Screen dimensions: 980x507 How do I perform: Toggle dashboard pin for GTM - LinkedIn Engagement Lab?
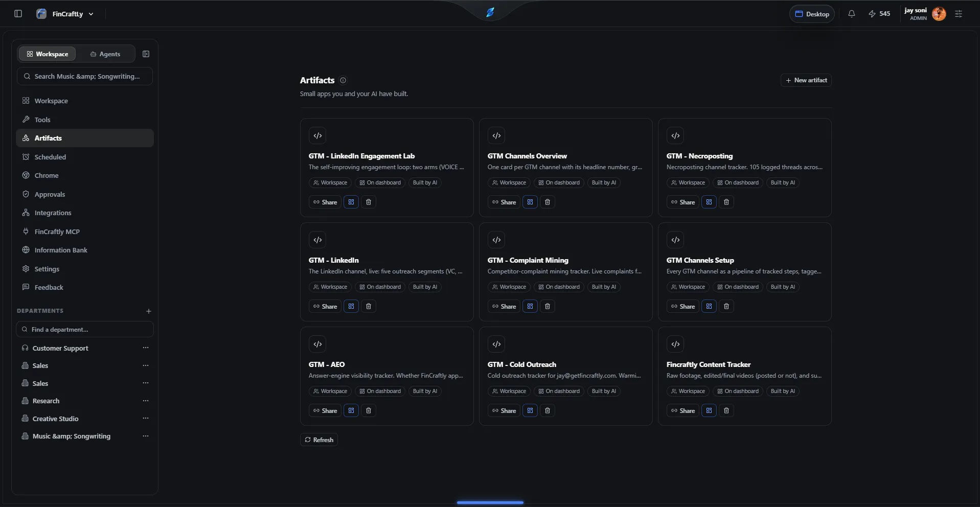[351, 202]
